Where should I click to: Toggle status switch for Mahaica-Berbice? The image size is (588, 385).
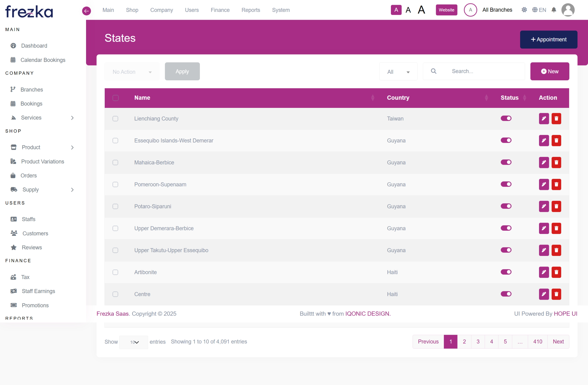(x=506, y=162)
